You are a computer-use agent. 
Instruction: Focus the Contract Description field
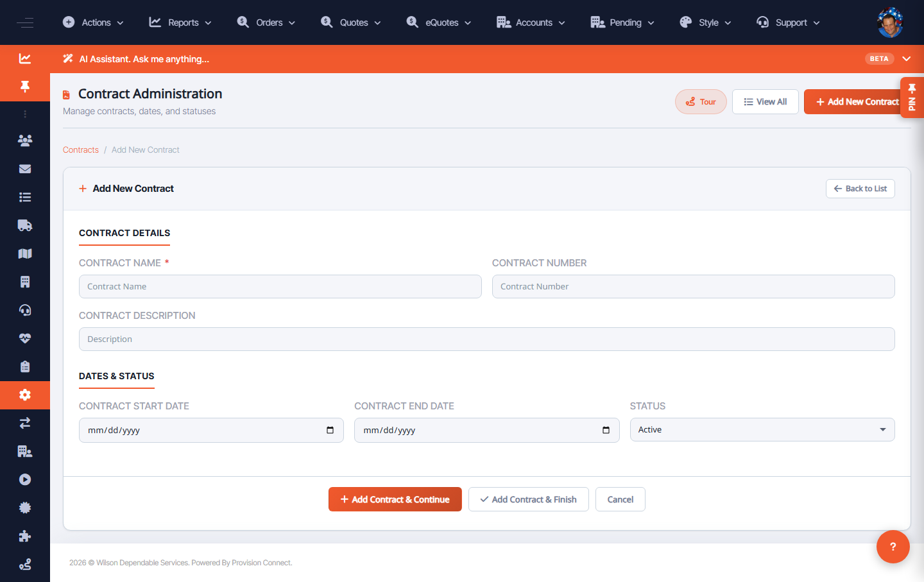coord(487,339)
